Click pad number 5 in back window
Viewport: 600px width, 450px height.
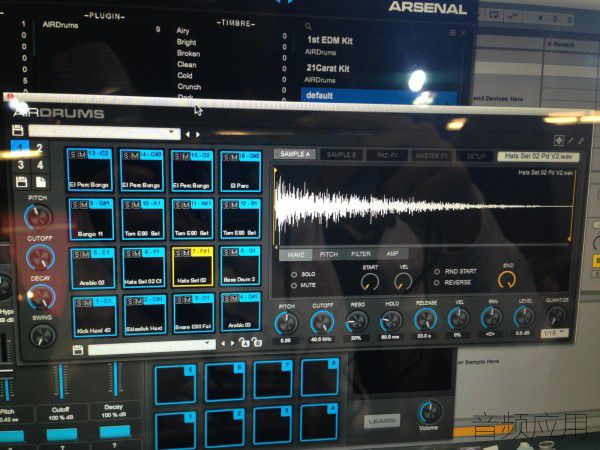click(x=176, y=385)
